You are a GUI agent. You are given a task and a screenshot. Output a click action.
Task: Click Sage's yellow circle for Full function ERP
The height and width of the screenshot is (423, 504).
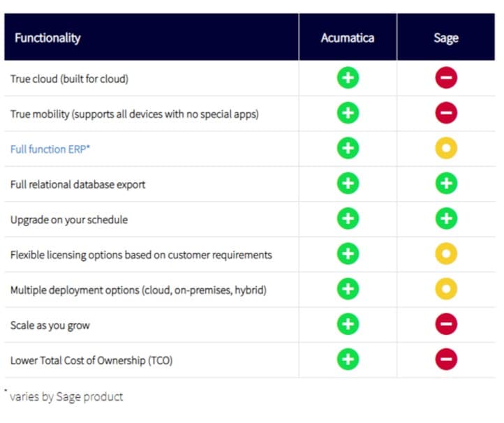(446, 148)
